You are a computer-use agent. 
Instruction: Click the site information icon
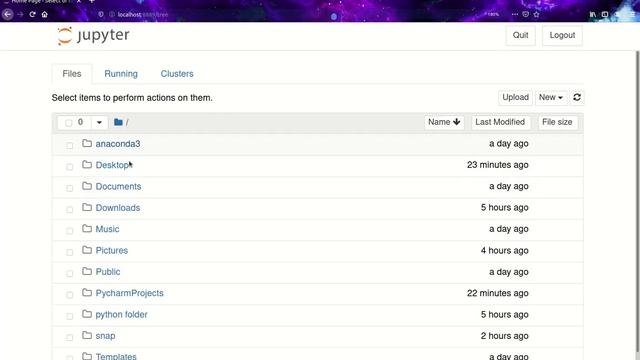[111, 14]
